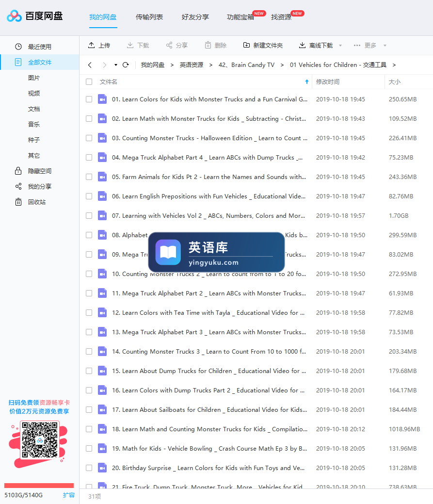The image size is (433, 504).
Task: Open file 15. Learn About Dump Trucks for Children
Action: [209, 371]
